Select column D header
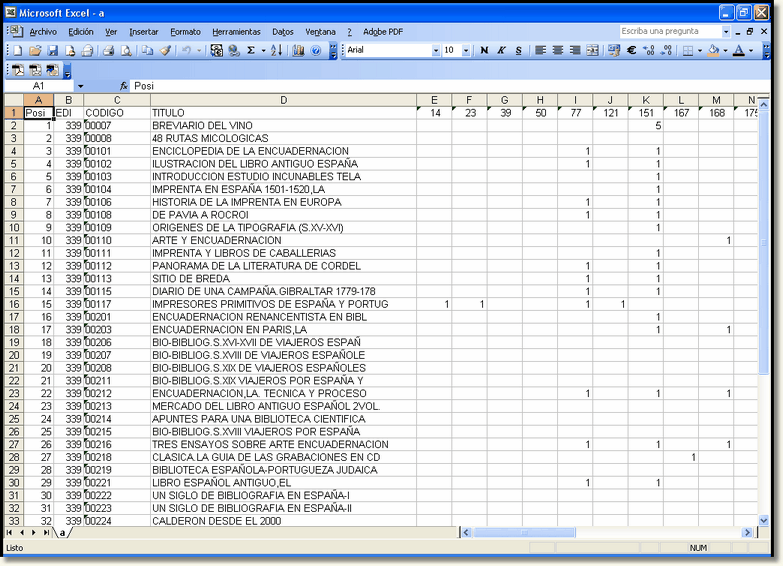The width and height of the screenshot is (783, 566). coord(283,100)
